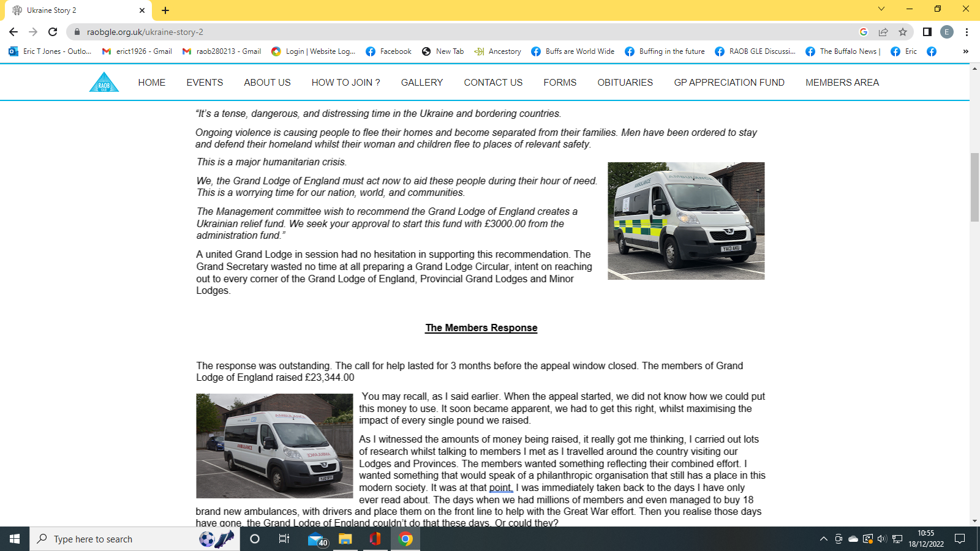980x551 pixels.
Task: Open the Eric T Jones Outlook bookmark
Action: (x=50, y=51)
